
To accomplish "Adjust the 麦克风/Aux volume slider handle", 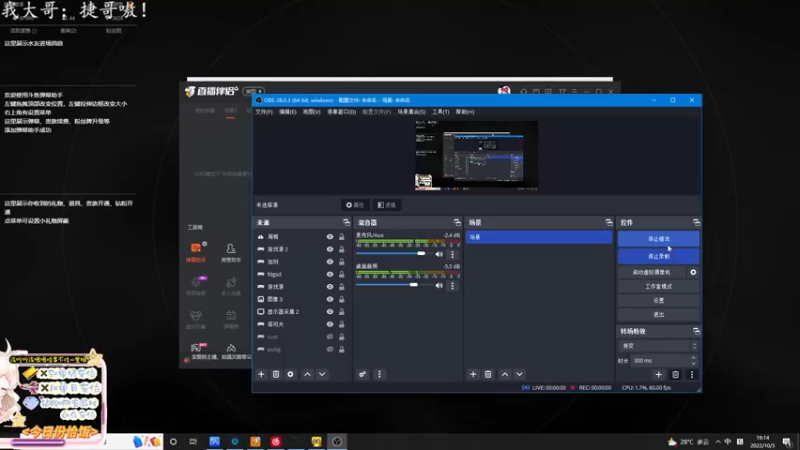I will pyautogui.click(x=421, y=253).
